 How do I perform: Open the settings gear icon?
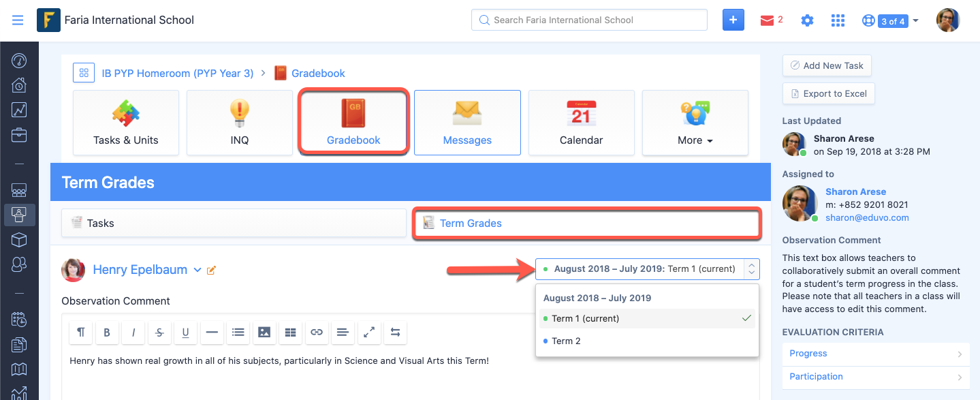pyautogui.click(x=807, y=20)
